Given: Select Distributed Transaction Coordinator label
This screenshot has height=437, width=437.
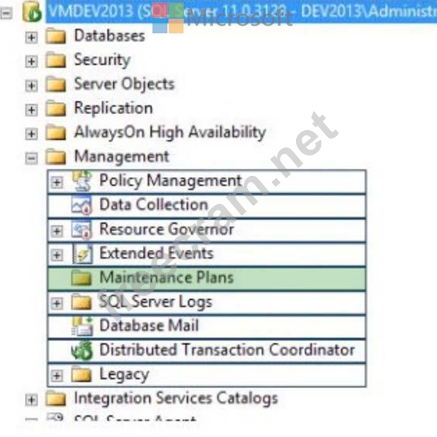Looking at the screenshot, I should [x=227, y=350].
